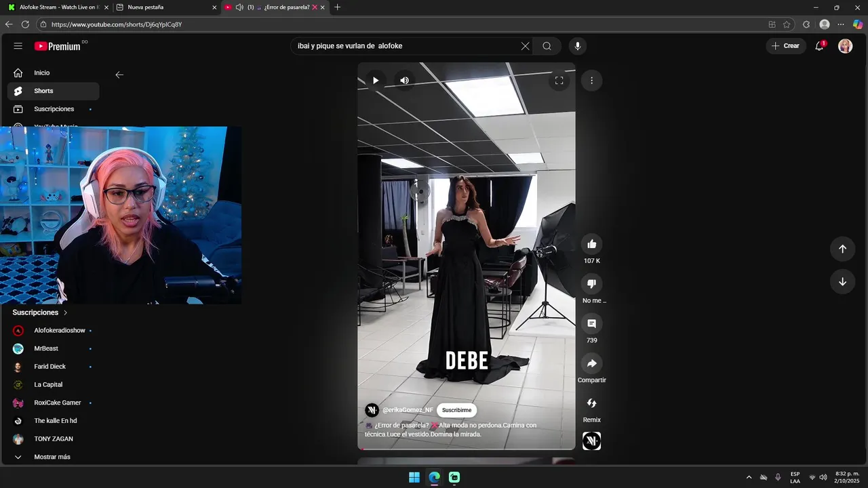Click the Crear button
868x488 pixels.
786,46
